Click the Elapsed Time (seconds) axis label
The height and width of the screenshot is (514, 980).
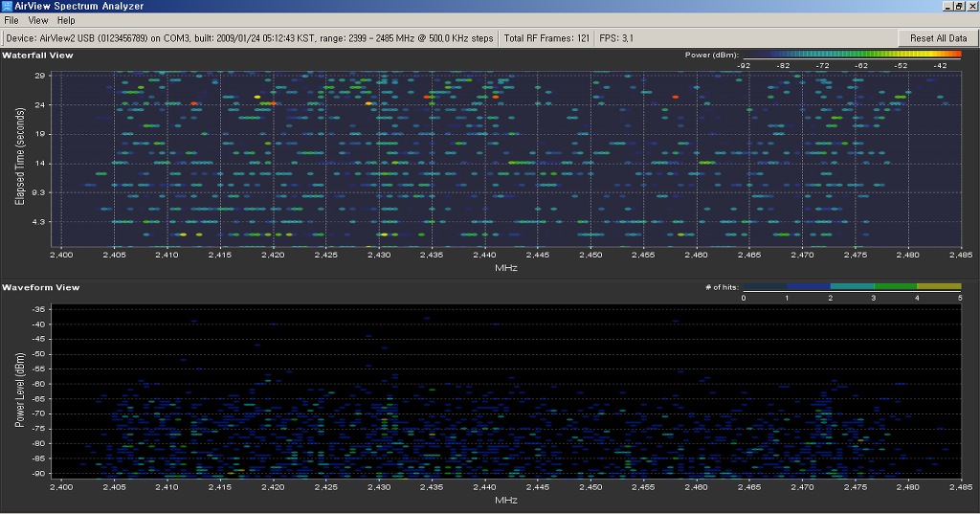pyautogui.click(x=20, y=156)
